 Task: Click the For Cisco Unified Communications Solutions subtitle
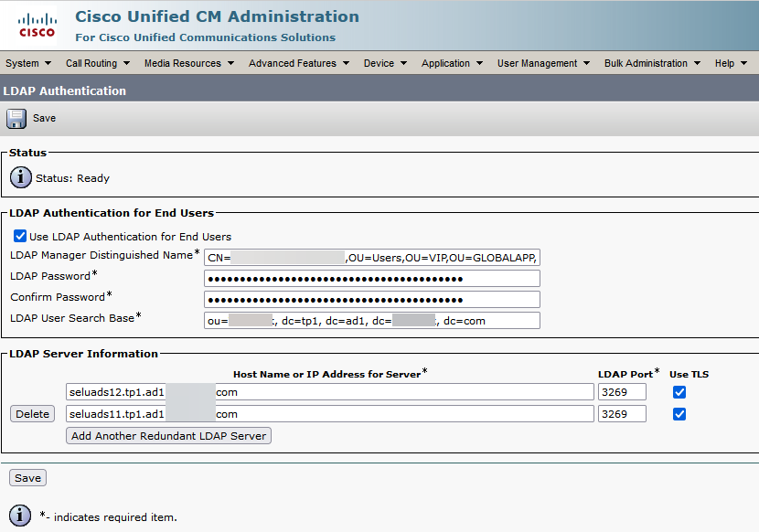pos(205,37)
